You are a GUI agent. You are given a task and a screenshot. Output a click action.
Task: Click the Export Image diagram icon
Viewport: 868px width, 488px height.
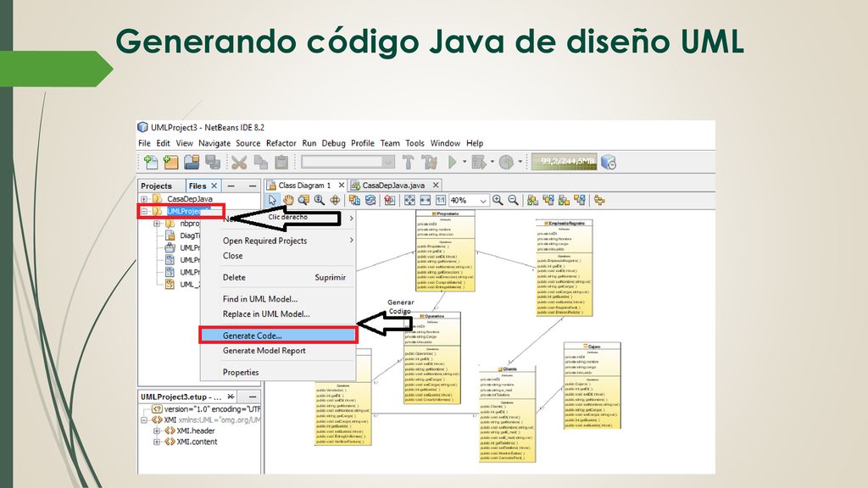tap(390, 200)
